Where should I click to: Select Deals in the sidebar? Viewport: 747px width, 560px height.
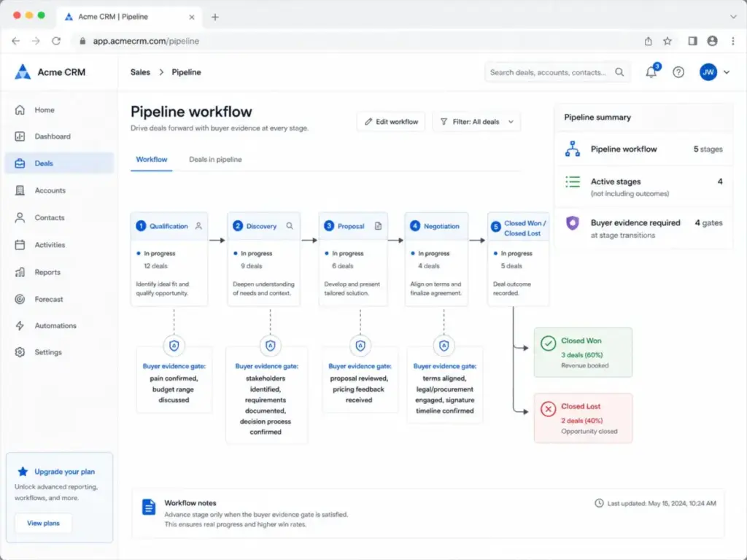click(59, 163)
